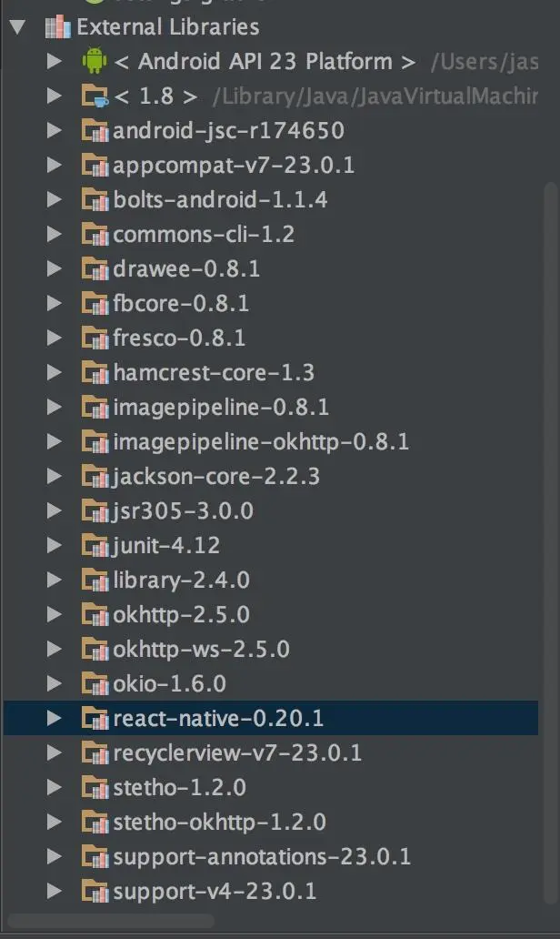Select imagepipeline-okhttp-0.8.1 row text

pos(262,442)
